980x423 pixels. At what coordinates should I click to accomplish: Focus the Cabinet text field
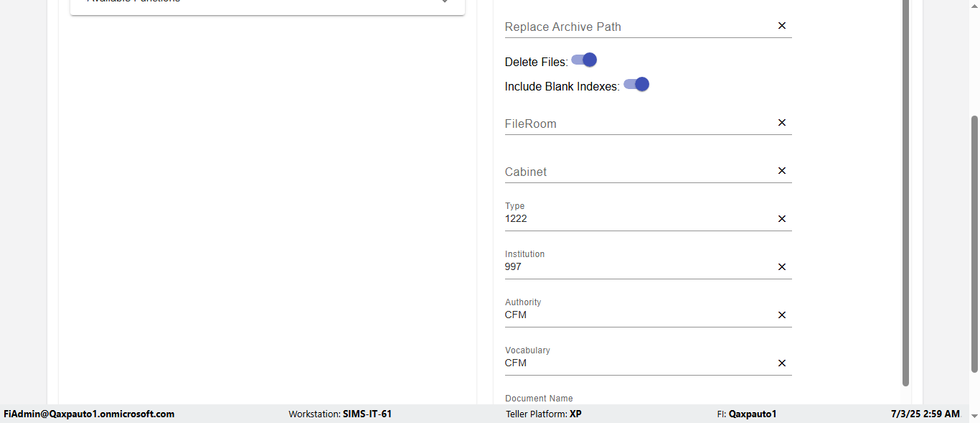point(635,172)
